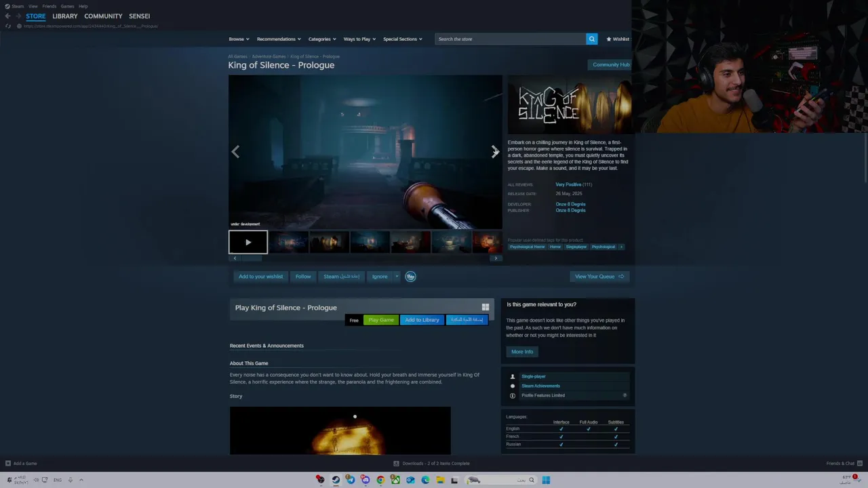Click the More Info button
Viewport: 868px width, 488px height.
[x=522, y=352]
